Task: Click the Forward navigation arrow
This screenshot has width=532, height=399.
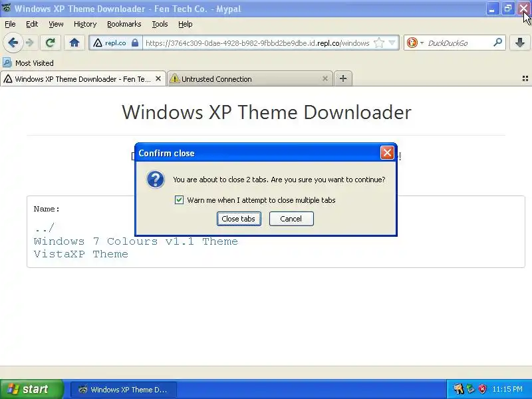Action: coord(30,43)
